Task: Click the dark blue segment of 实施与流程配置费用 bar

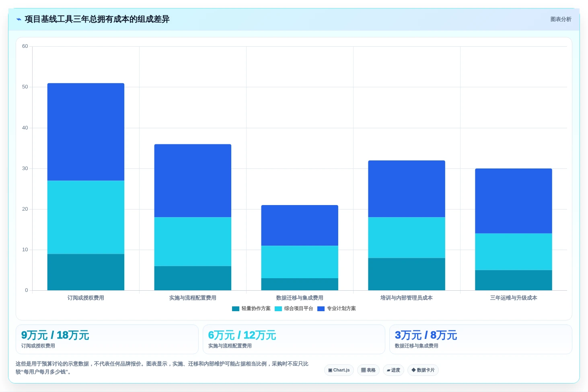Action: coord(193,181)
